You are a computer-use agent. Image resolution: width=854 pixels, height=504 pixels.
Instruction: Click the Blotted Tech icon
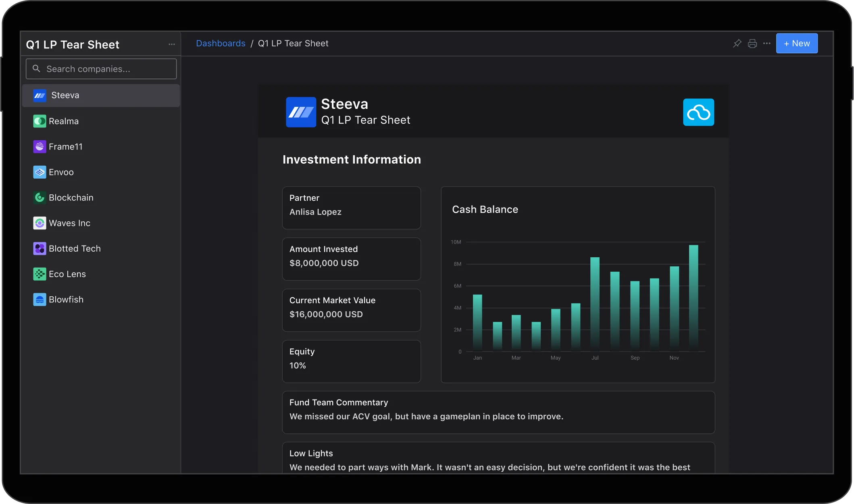point(40,248)
